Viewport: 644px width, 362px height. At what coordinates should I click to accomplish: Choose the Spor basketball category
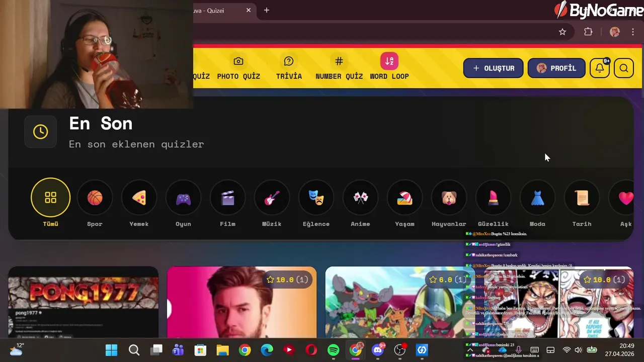[95, 198]
